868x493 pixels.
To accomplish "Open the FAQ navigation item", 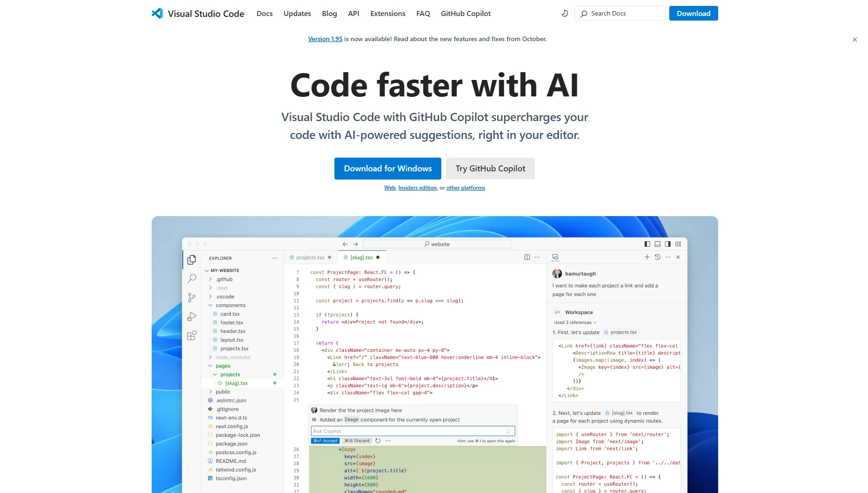I will coord(423,13).
